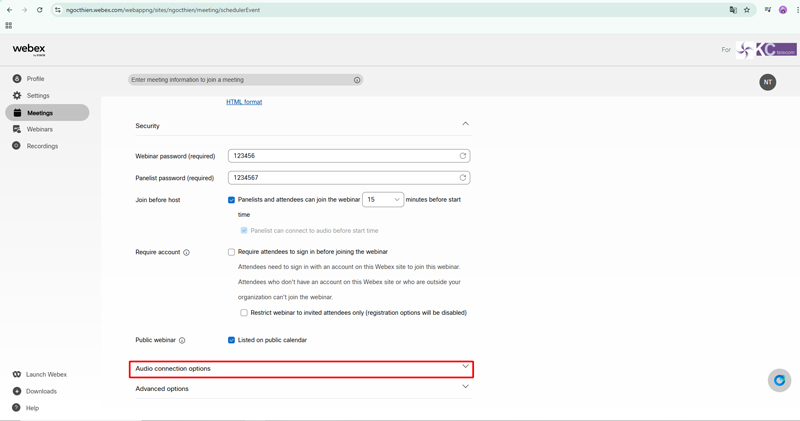Enable Restrict webinar to invited attendees only

[x=244, y=313]
